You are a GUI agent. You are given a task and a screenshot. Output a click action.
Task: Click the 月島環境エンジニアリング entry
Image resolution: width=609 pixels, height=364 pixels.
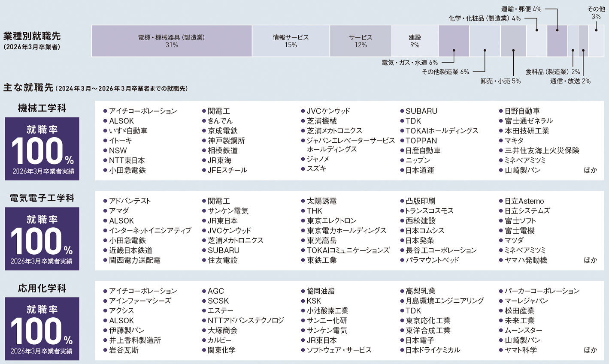445,301
